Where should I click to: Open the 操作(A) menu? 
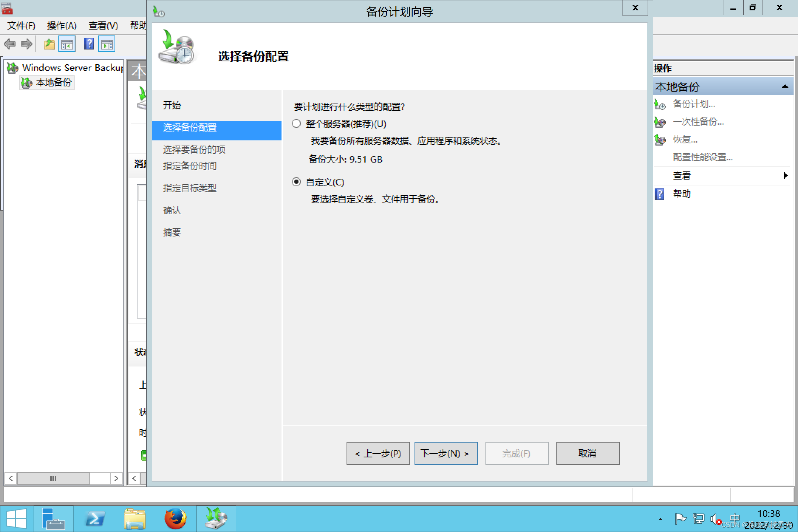coord(62,25)
